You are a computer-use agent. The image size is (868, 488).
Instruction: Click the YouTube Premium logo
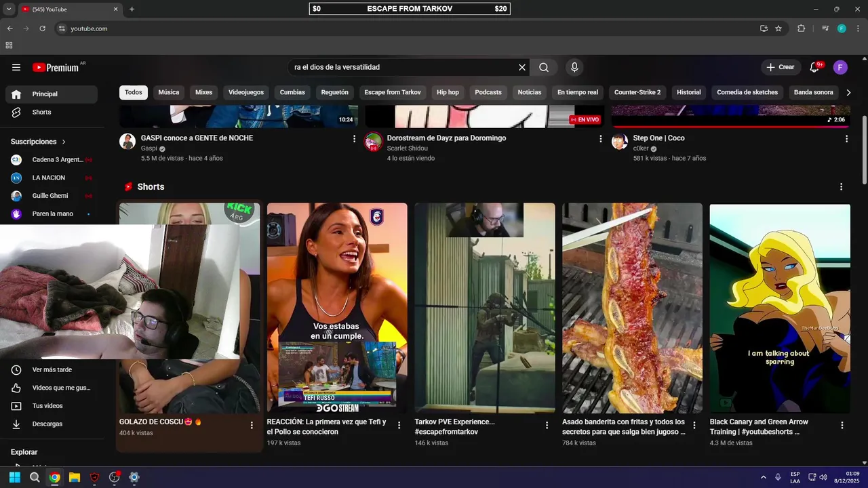(x=56, y=67)
